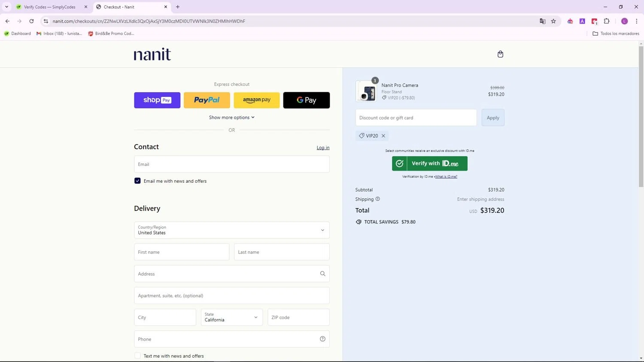Open the Bird&Be Promo Cod... bookmark
The height and width of the screenshot is (362, 644).
pos(111,33)
